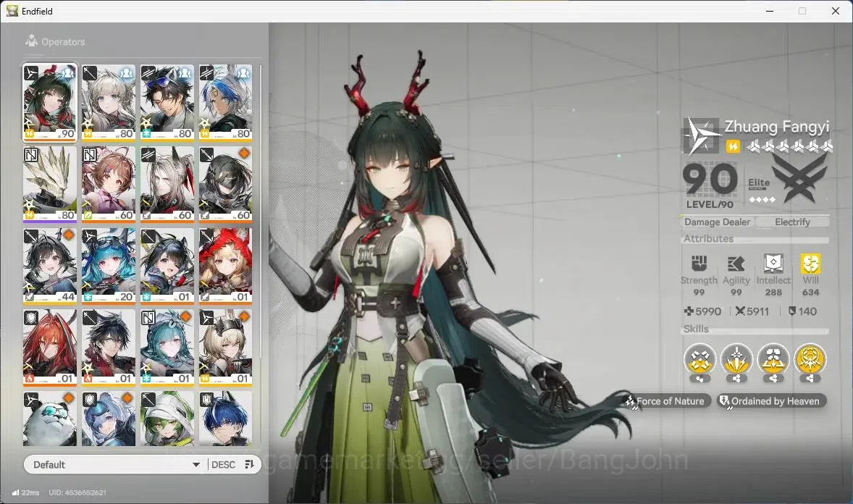Screen dimensions: 853x504
Task: Click the Endfield app icon in title bar
Action: (12, 11)
